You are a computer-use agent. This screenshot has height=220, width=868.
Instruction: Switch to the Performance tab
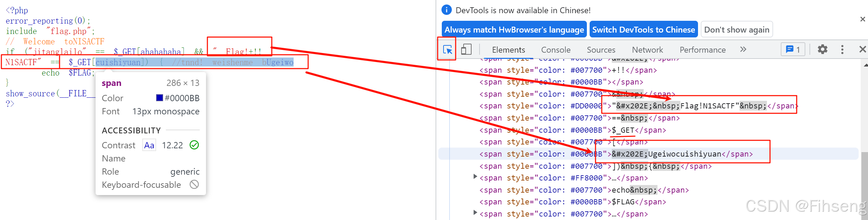[703, 50]
